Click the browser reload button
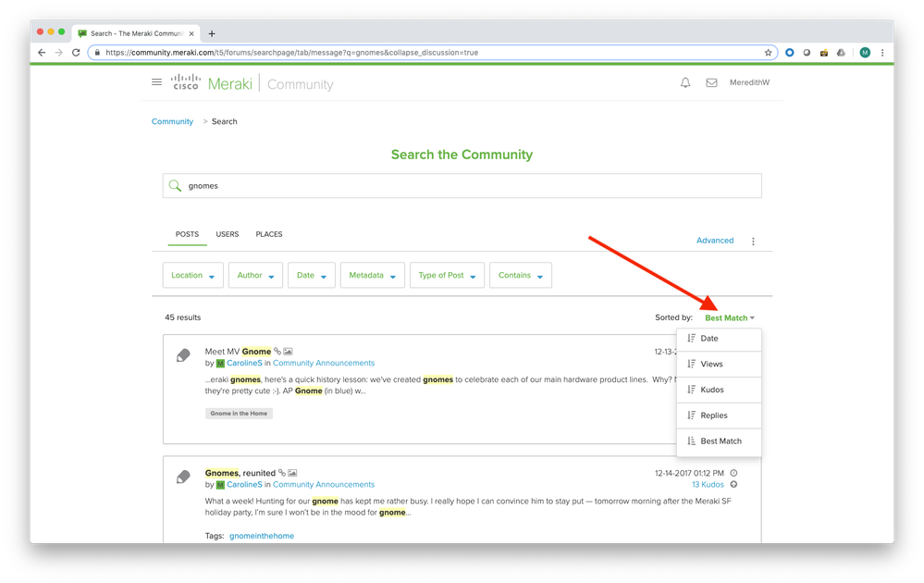This screenshot has height=583, width=924. [x=75, y=53]
